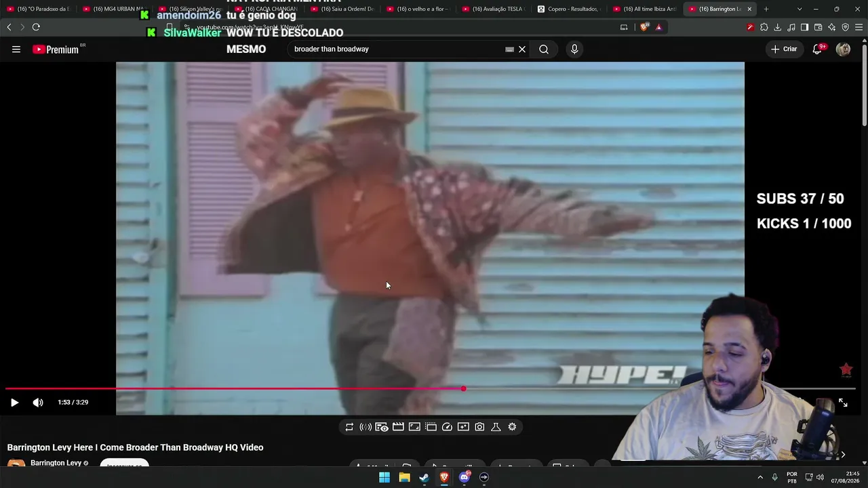868x488 pixels.
Task: Switch to the 'All time Ibiza' tab
Action: [x=646, y=9]
